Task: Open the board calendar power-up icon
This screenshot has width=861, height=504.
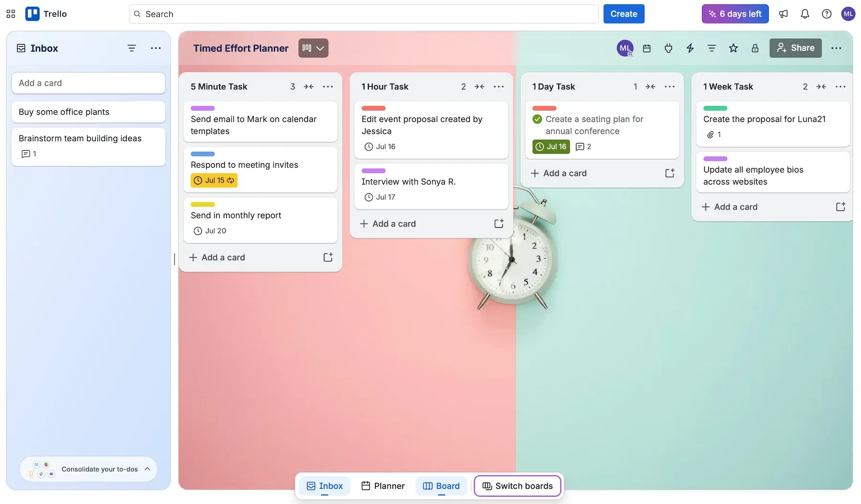Action: tap(647, 48)
